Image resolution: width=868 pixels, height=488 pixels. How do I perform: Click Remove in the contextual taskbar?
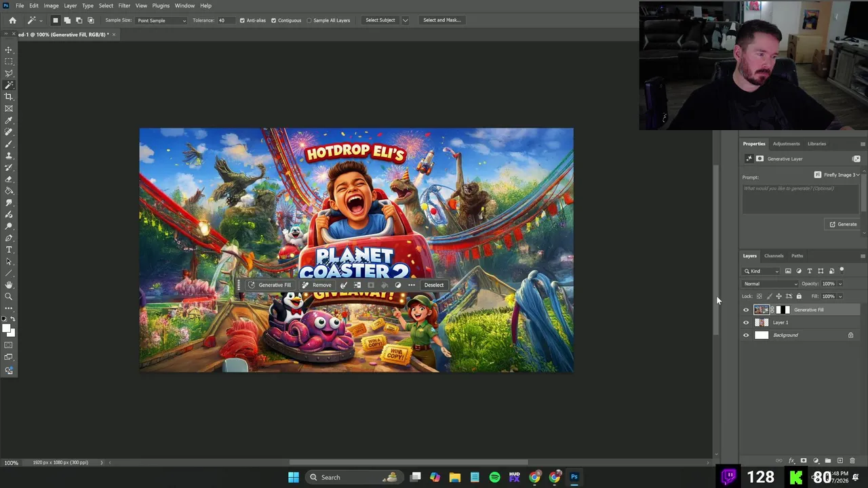317,285
